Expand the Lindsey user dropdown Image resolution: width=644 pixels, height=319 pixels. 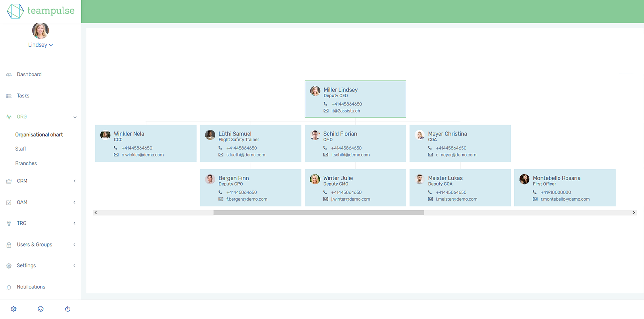(x=41, y=45)
